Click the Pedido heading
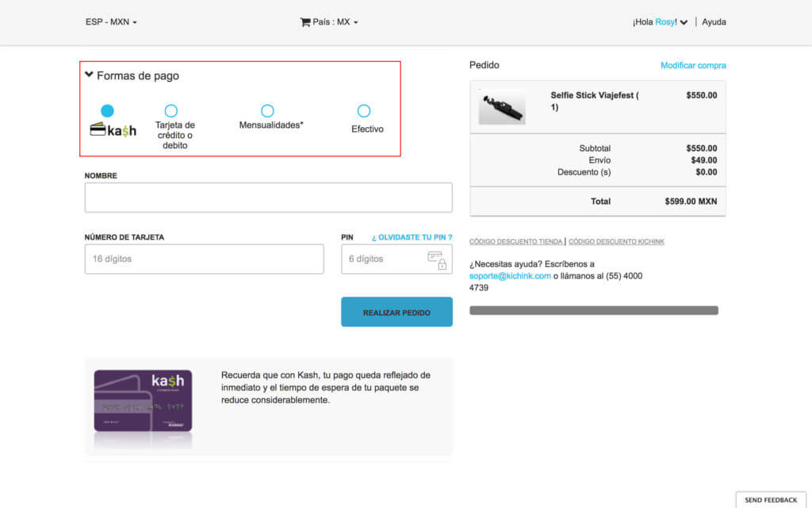 [485, 65]
